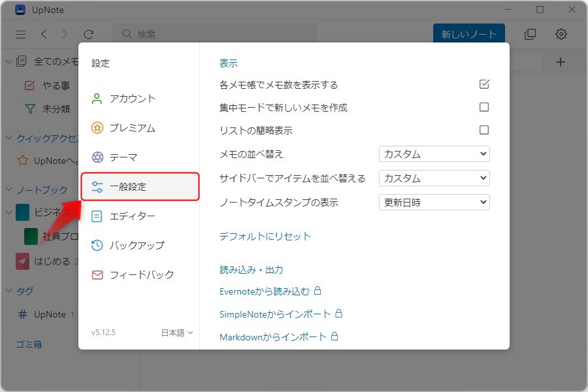The height and width of the screenshot is (392, 588).
Task: Click the プレミアム star badge icon
Action: 97,128
